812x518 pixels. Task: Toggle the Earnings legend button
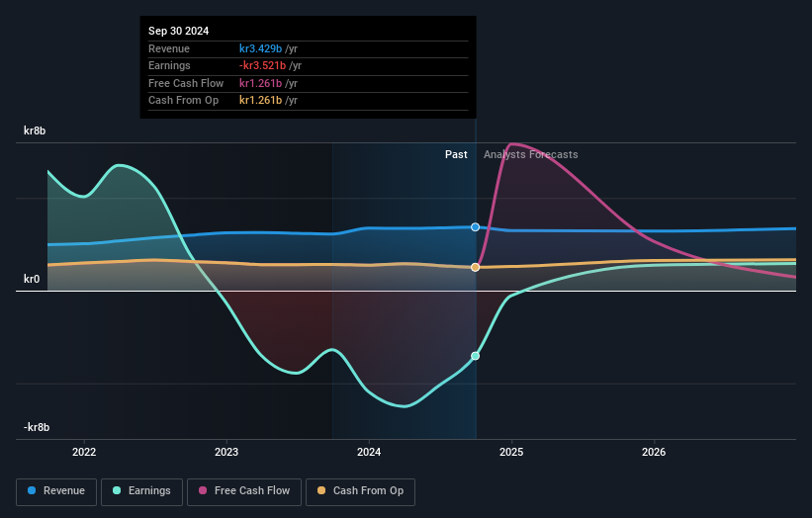(141, 491)
